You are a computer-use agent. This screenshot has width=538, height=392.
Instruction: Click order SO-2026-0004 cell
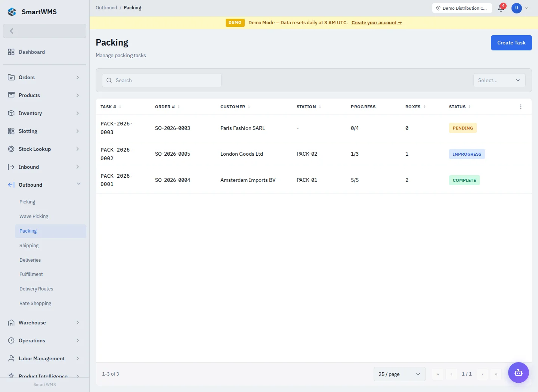coord(173,180)
